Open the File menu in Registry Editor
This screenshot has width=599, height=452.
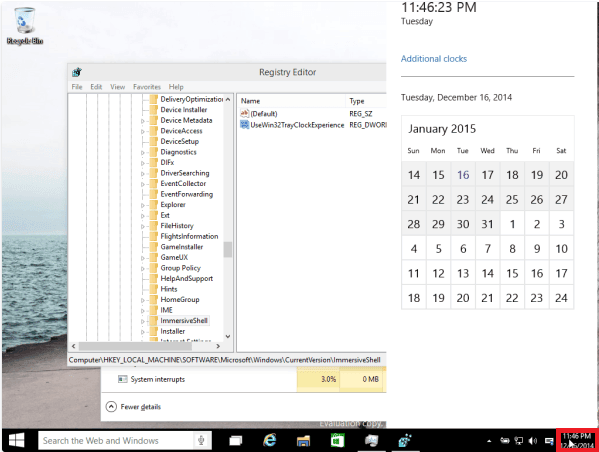(77, 87)
